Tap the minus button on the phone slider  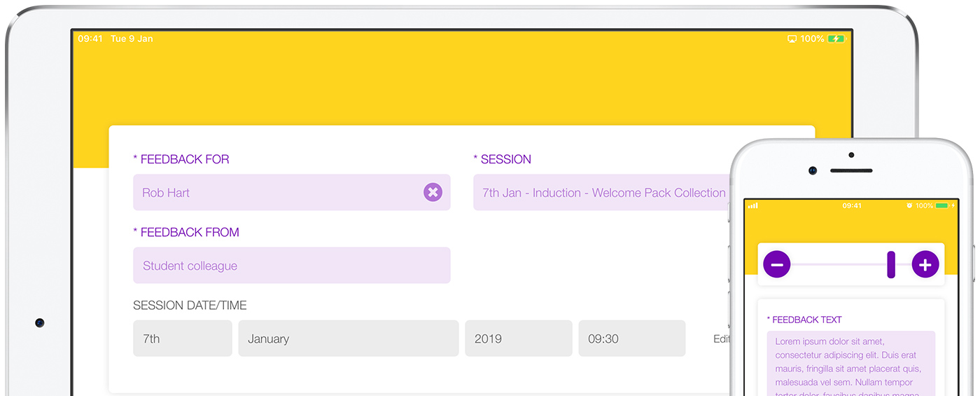click(776, 264)
